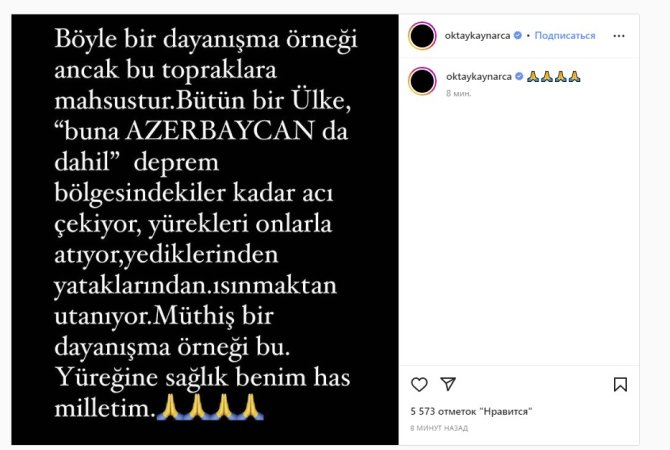Click the praying hands emojis in caption
670x450 pixels.
click(553, 76)
